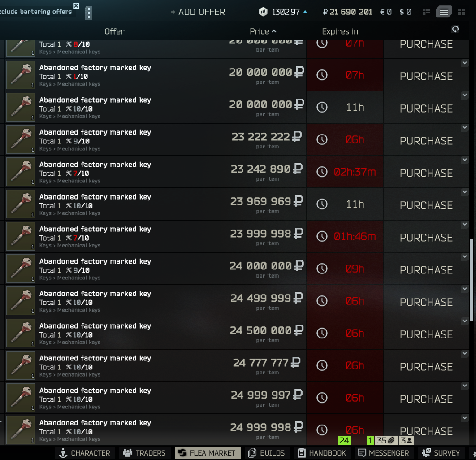
Task: Sort offers by the Price column
Action: 263,31
